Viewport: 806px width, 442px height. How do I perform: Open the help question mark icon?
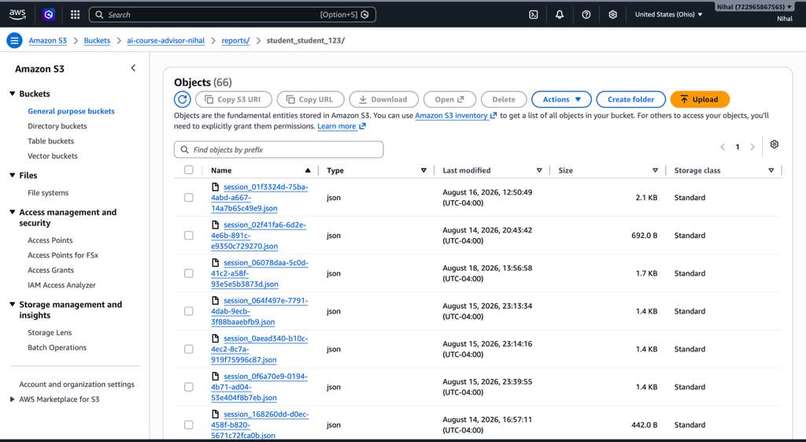[x=586, y=15]
